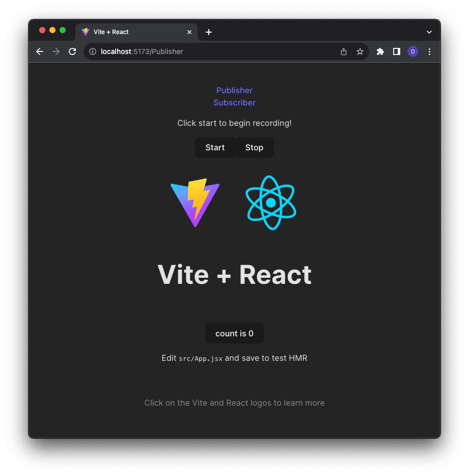Open the Subscriber link
The height and width of the screenshot is (476, 469).
pyautogui.click(x=234, y=102)
